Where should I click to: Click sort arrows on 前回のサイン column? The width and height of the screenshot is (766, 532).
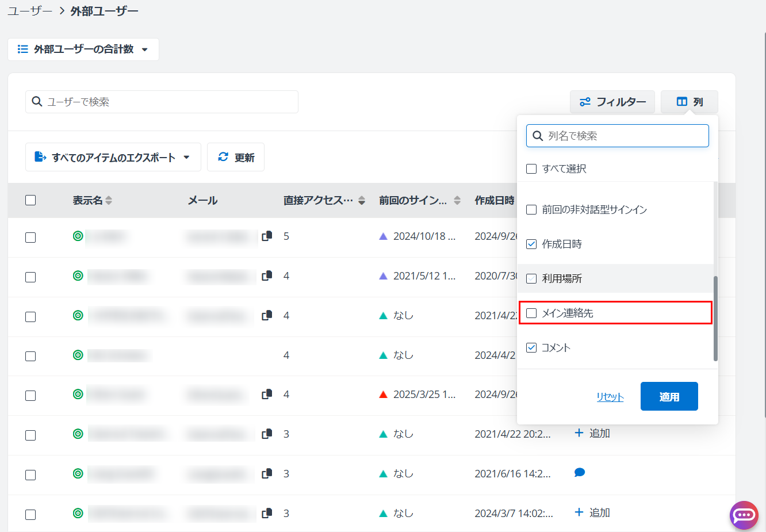click(x=457, y=200)
